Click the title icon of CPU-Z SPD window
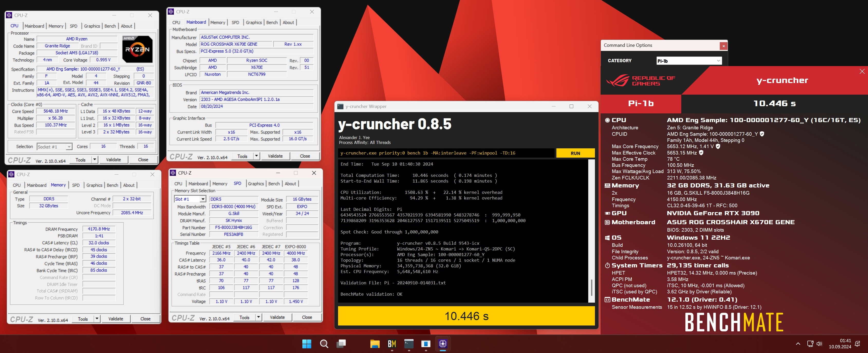 pyautogui.click(x=173, y=173)
